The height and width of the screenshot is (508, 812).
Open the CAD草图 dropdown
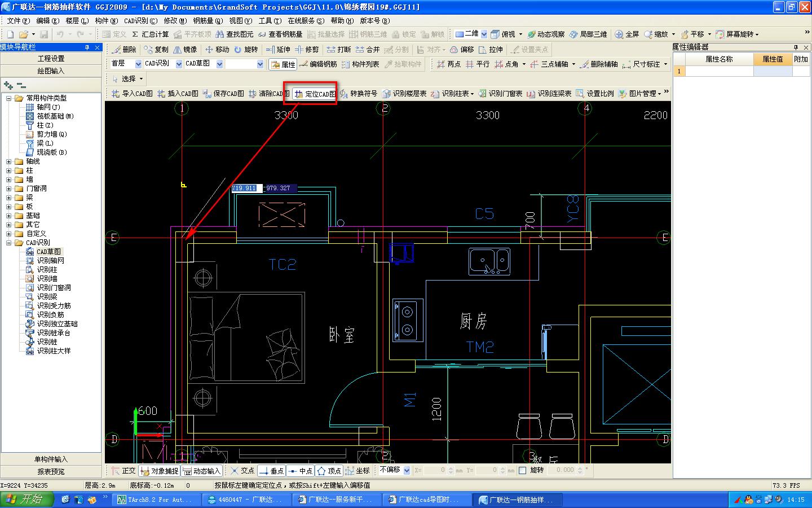click(219, 64)
